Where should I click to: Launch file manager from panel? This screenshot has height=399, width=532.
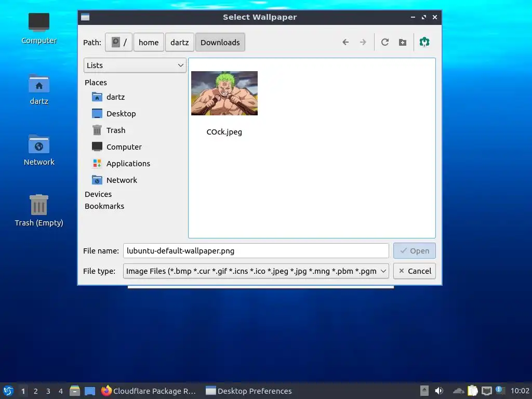[x=75, y=391]
